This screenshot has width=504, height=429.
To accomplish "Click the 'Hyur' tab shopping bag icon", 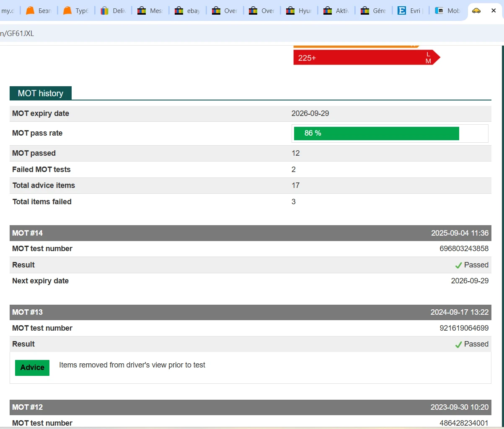I will [290, 10].
